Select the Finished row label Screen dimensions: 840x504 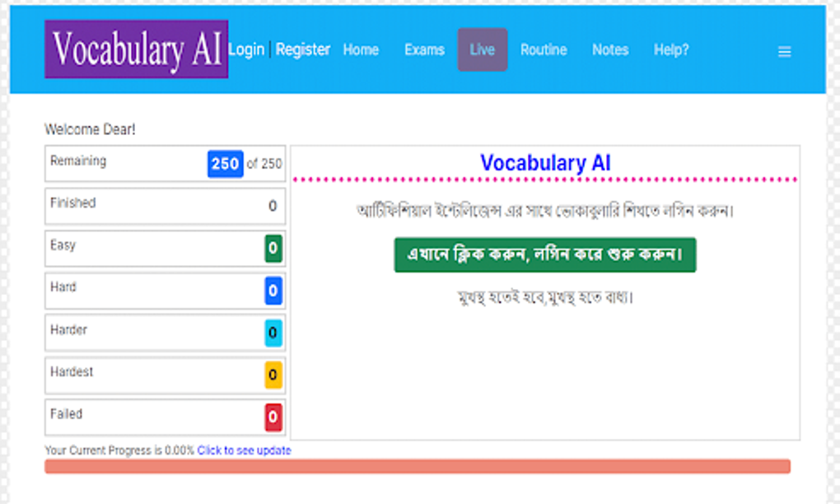tap(72, 203)
